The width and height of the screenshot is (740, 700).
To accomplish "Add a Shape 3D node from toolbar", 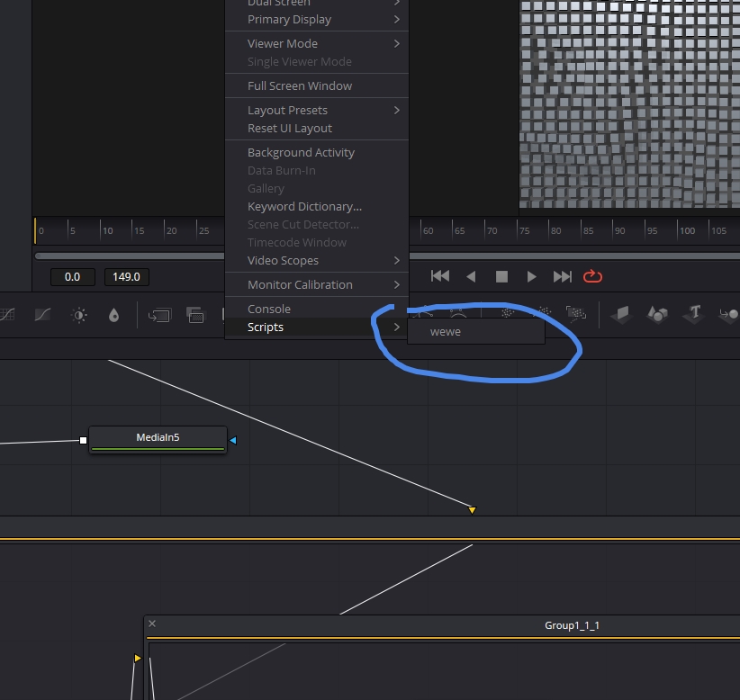I will [657, 314].
